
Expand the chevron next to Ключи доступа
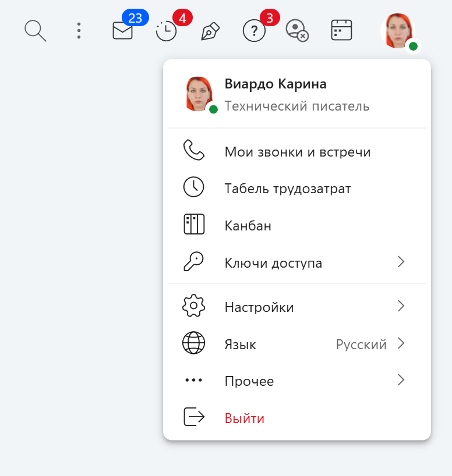[401, 262]
